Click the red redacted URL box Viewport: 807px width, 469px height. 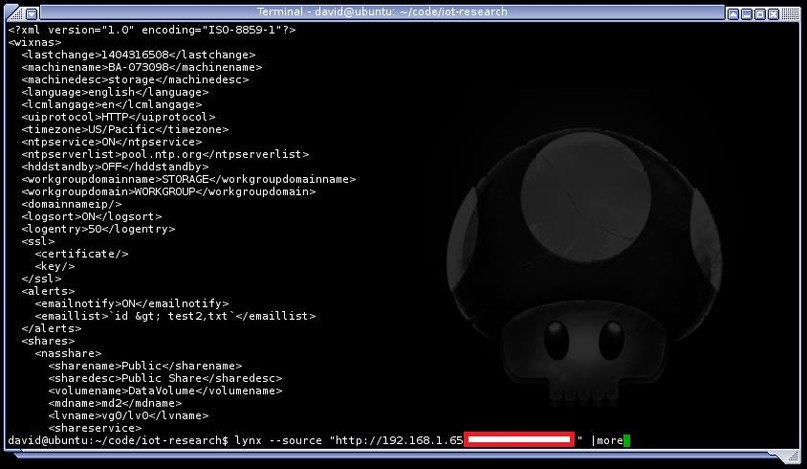(x=519, y=439)
